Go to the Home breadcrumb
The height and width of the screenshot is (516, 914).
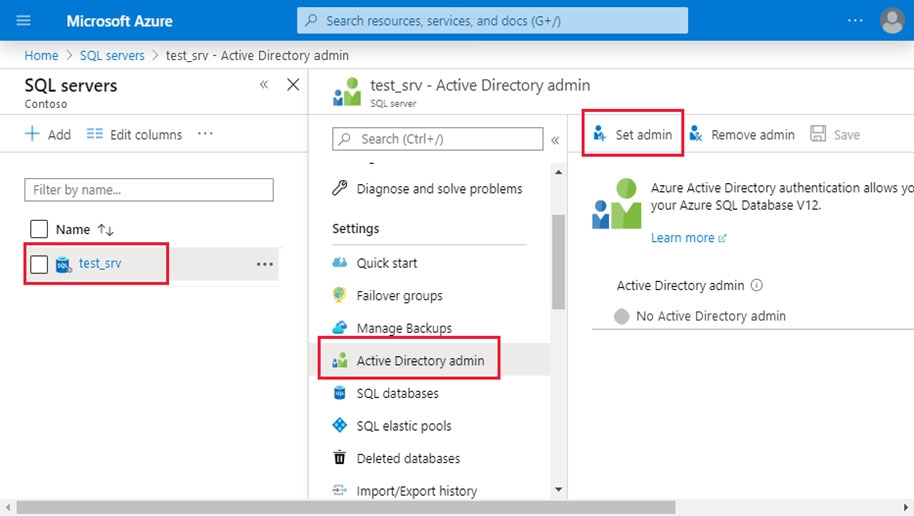coord(41,55)
